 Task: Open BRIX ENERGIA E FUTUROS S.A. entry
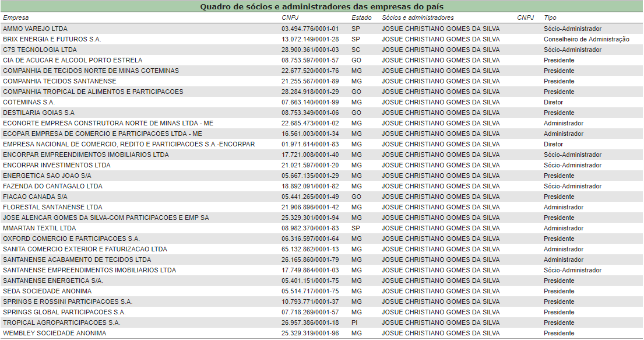pyautogui.click(x=52, y=39)
